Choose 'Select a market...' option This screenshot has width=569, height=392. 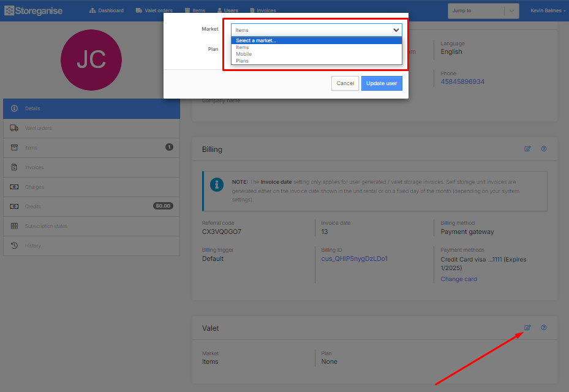(317, 40)
